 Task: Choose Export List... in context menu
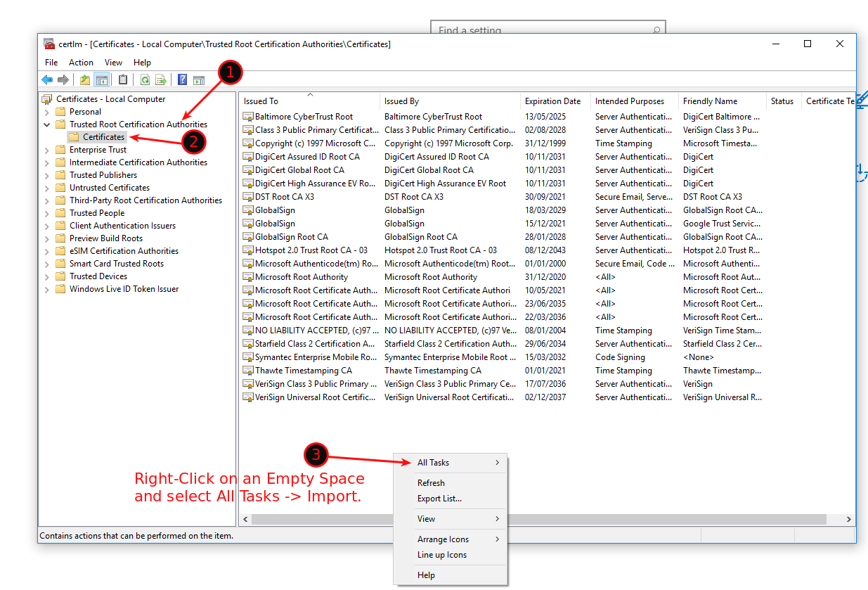coord(439,499)
